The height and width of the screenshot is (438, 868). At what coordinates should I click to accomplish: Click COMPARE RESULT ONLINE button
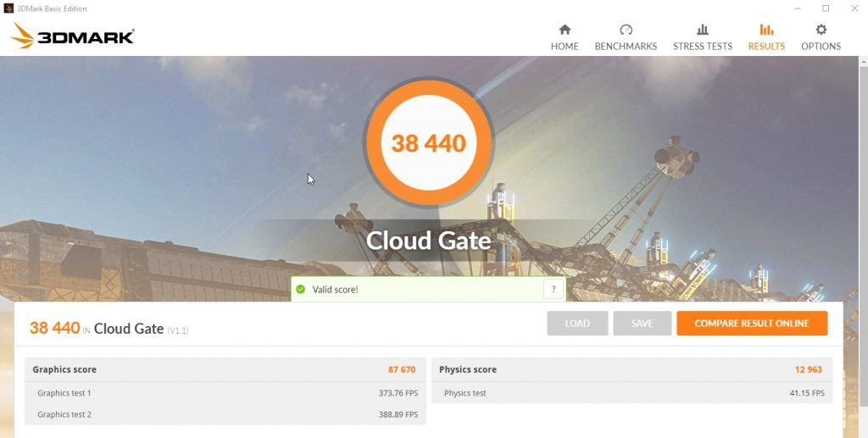[x=752, y=324]
